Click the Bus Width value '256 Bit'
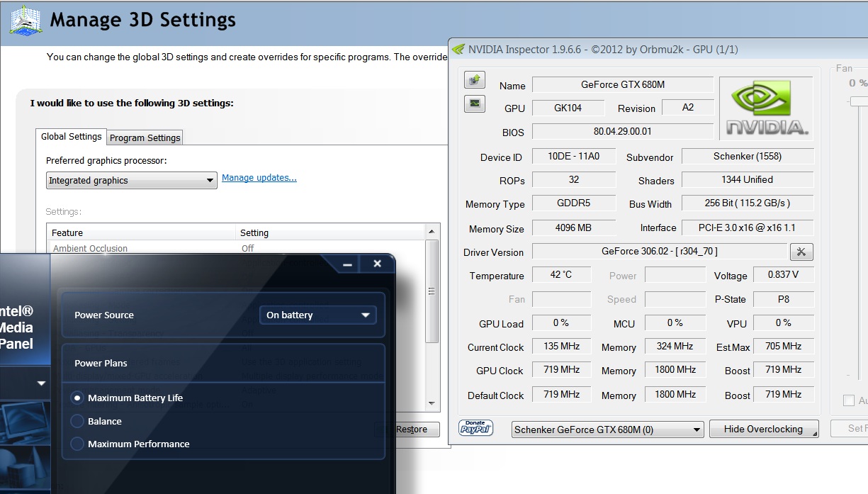This screenshot has width=868, height=494. click(748, 203)
